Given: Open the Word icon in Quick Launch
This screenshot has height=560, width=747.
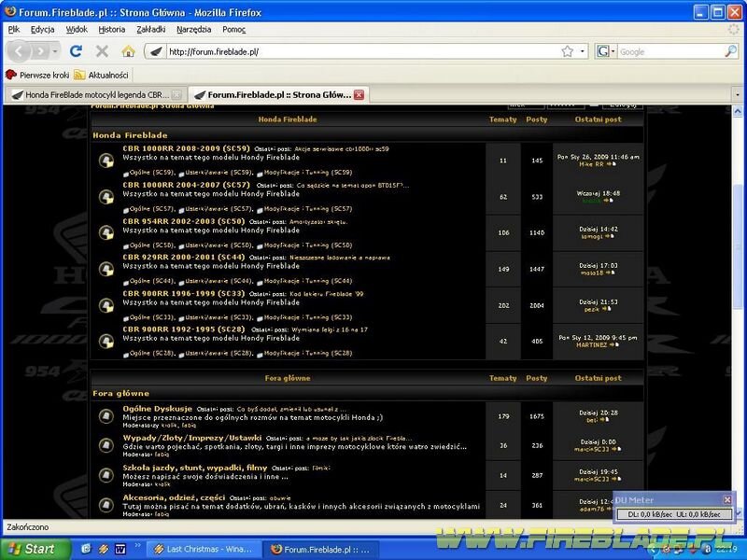Looking at the screenshot, I should pos(120,549).
